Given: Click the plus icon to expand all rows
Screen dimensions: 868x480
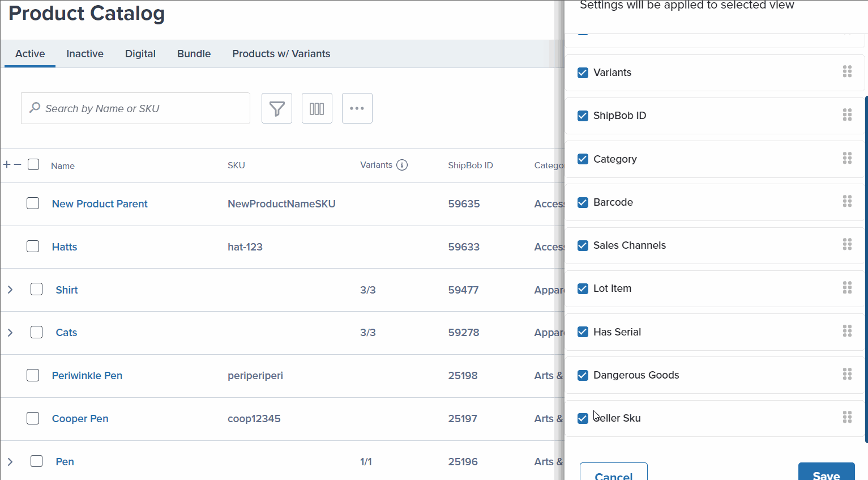Looking at the screenshot, I should click(x=7, y=164).
